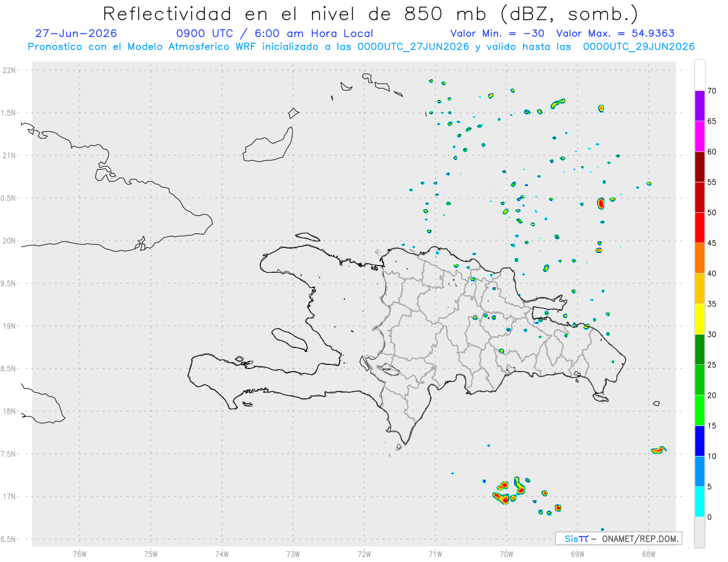Screen dimensions: 728x562
Task: Click the colorbar tick label '0'
Action: coord(709,517)
